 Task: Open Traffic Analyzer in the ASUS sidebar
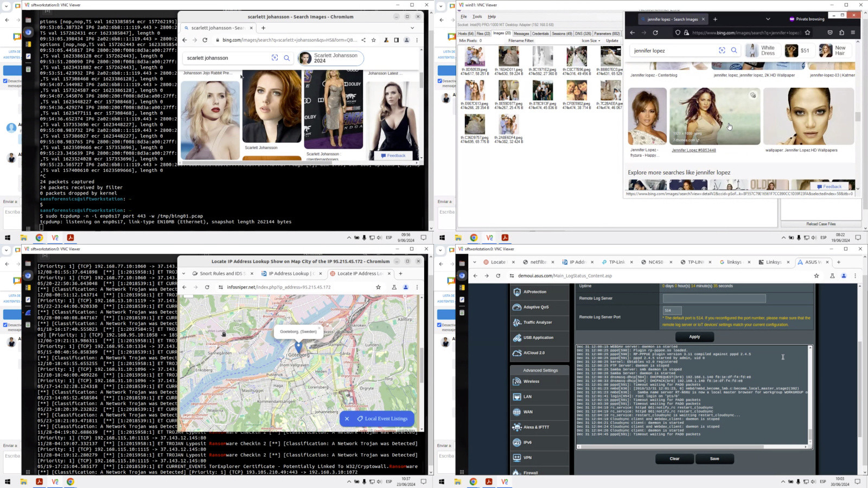tap(540, 322)
